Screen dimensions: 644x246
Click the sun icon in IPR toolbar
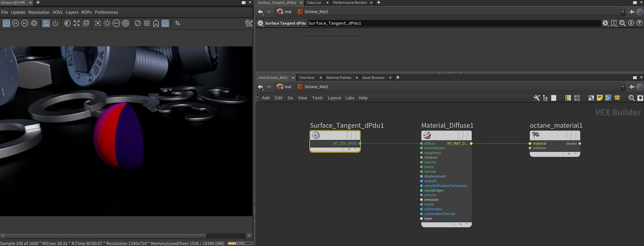(107, 23)
